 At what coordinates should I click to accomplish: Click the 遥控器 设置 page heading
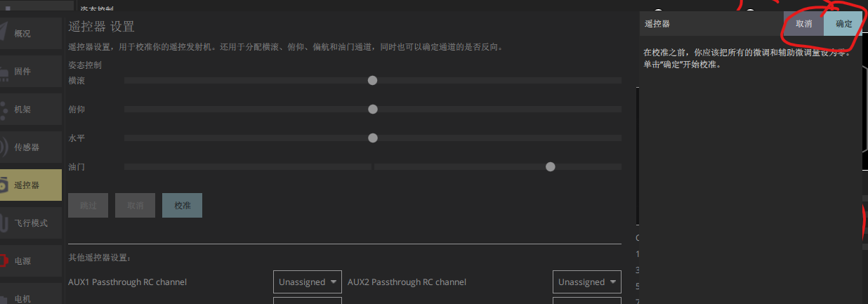[101, 27]
